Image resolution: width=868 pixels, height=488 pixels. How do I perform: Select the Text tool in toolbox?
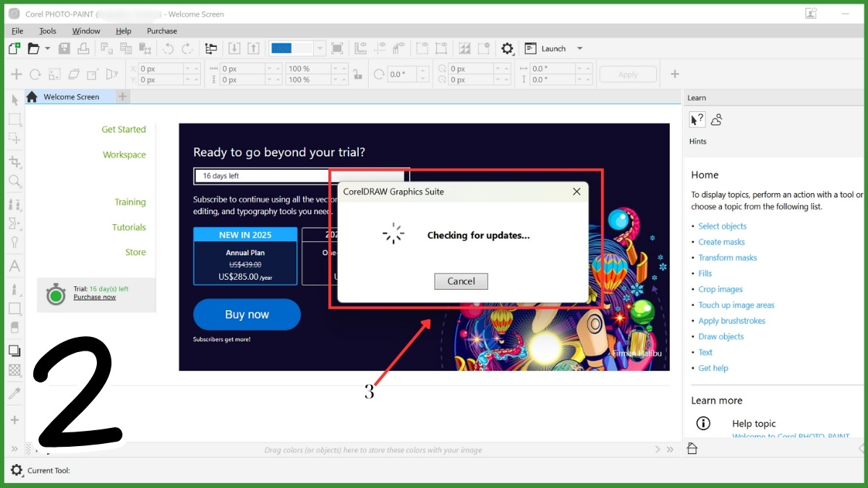pos(14,266)
